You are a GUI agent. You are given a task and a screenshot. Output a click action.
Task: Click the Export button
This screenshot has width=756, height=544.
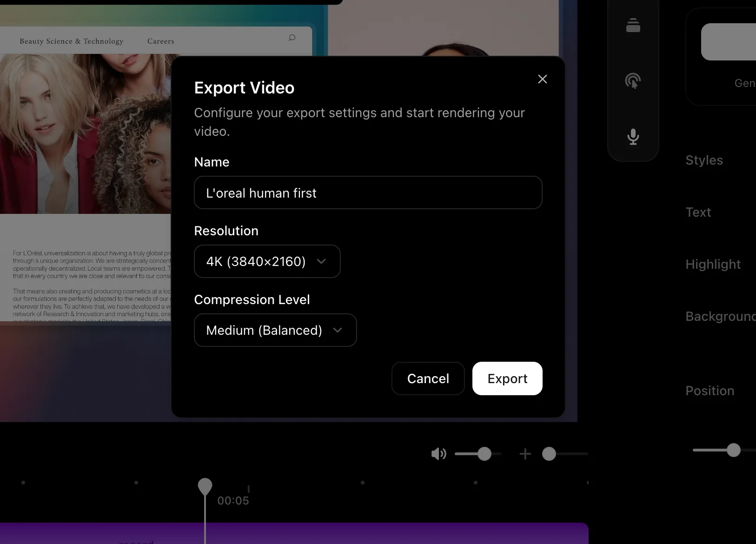507,378
